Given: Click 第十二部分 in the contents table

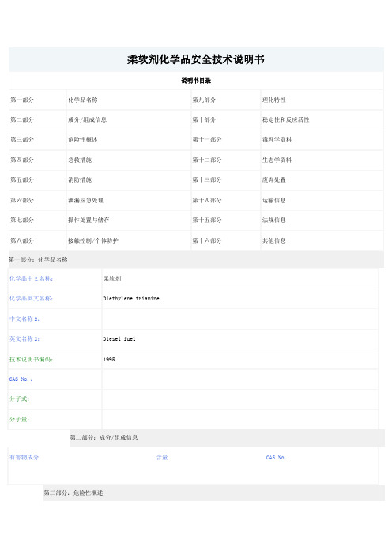Looking at the screenshot, I should (x=207, y=160).
